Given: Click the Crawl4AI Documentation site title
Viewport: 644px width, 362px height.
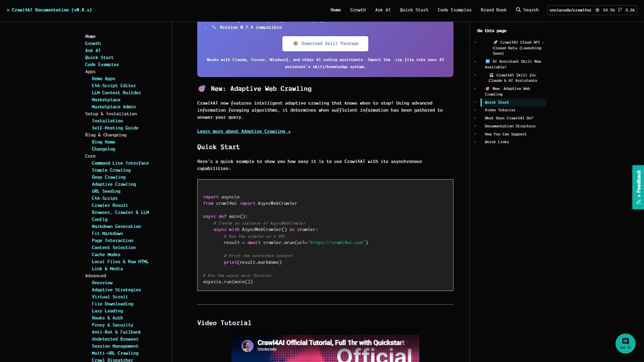Looking at the screenshot, I should tap(52, 10).
